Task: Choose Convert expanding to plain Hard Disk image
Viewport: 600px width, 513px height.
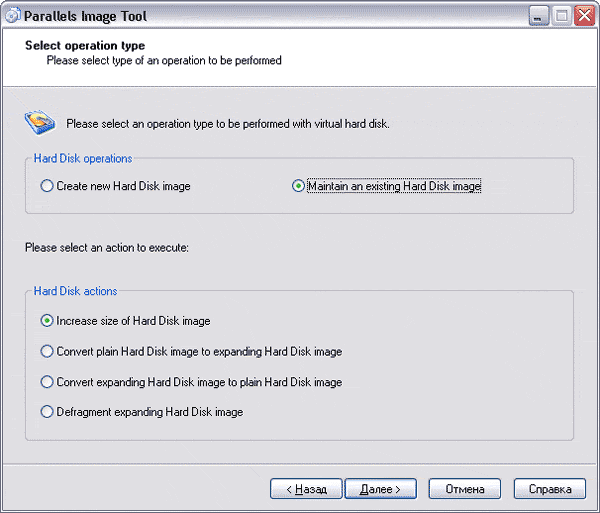Action: pos(47,381)
